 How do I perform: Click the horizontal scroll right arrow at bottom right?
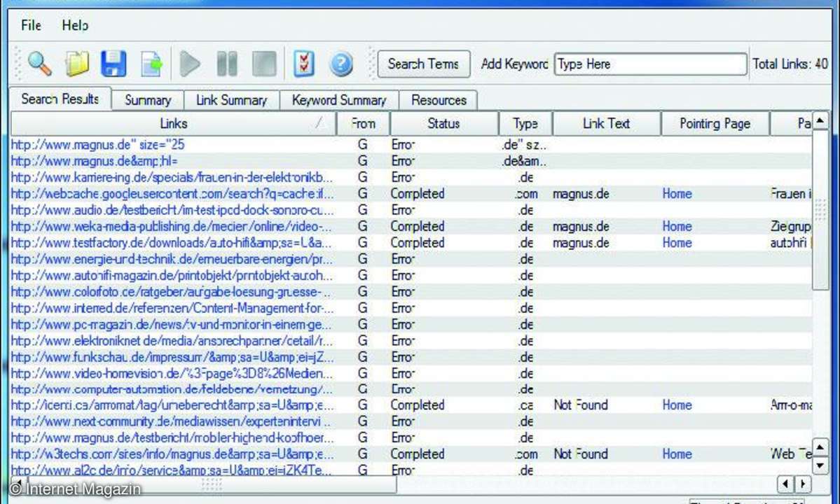802,484
